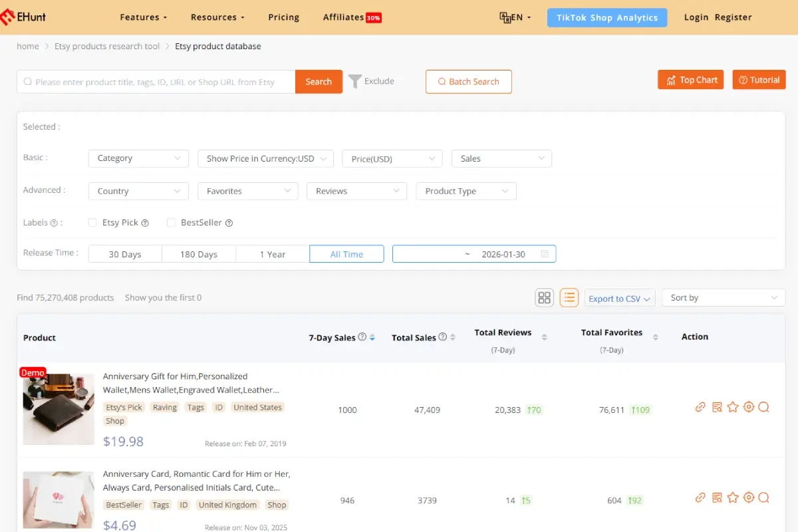Star the Anniversary Gift wallet product
This screenshot has width=798, height=532.
(x=733, y=406)
